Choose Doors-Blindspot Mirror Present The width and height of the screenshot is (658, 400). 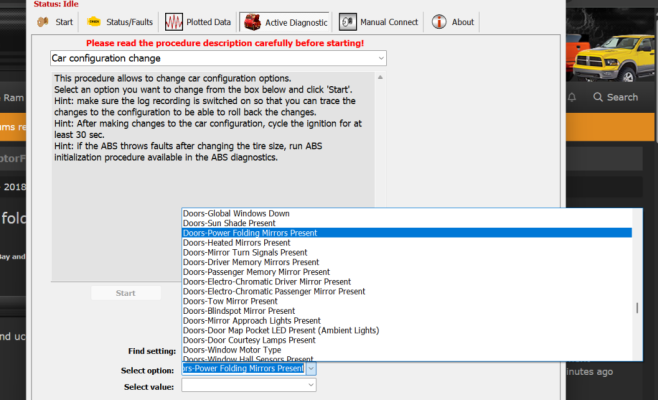[x=407, y=311]
